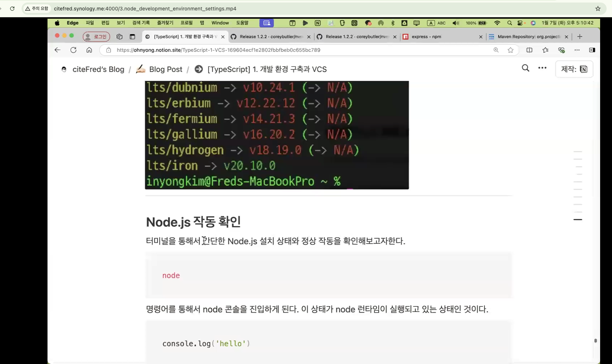Click the lock site-info icon in address bar
This screenshot has width=612, height=364.
click(108, 50)
